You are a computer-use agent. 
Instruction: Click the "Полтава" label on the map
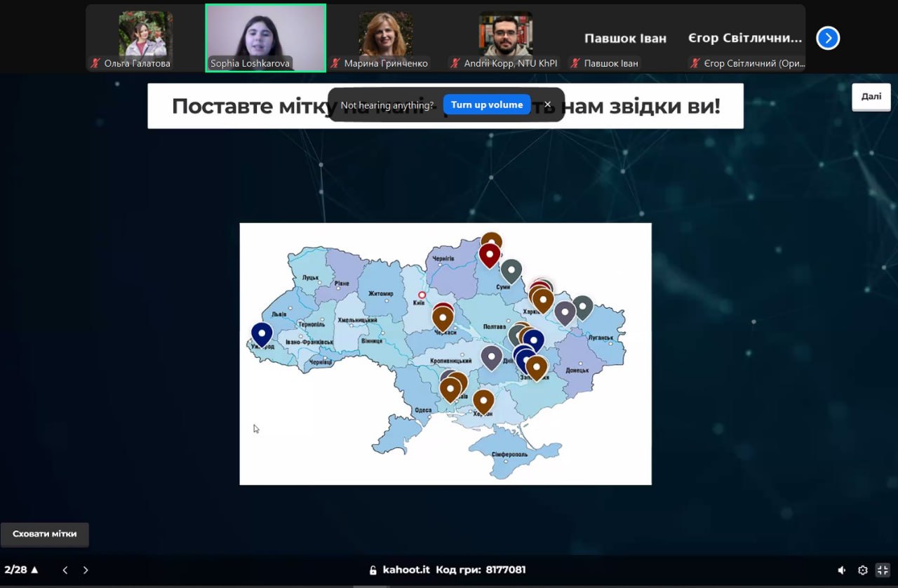(x=495, y=327)
